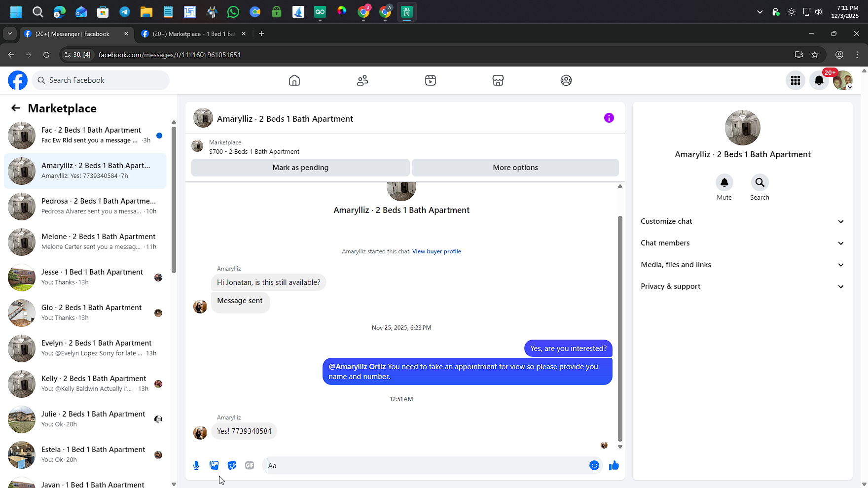Screen dimensions: 868x488
Task: Focus the Aa message input box
Action: point(425,465)
